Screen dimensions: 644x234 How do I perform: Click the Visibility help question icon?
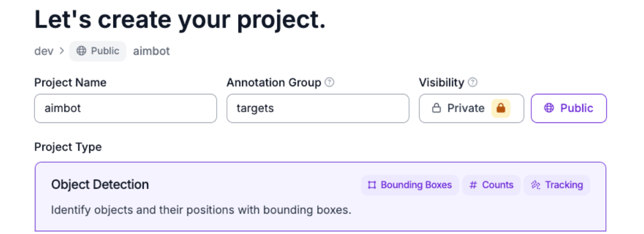click(472, 83)
